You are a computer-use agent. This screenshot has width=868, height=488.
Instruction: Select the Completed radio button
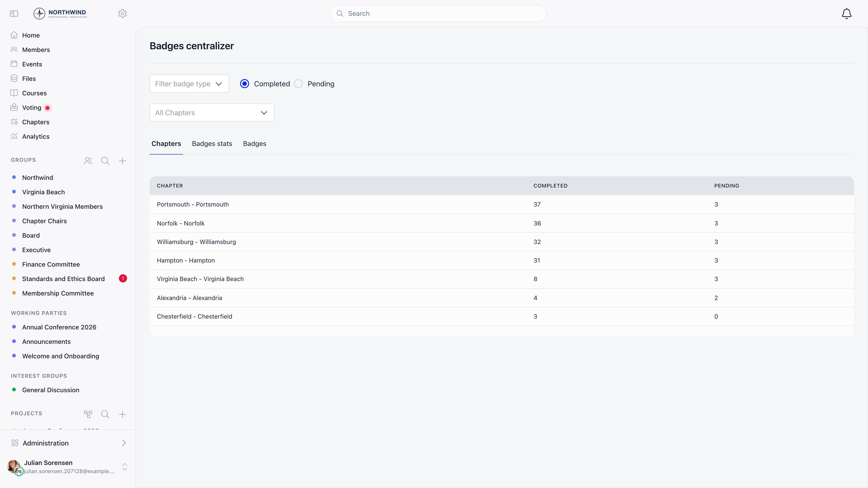[x=245, y=84]
